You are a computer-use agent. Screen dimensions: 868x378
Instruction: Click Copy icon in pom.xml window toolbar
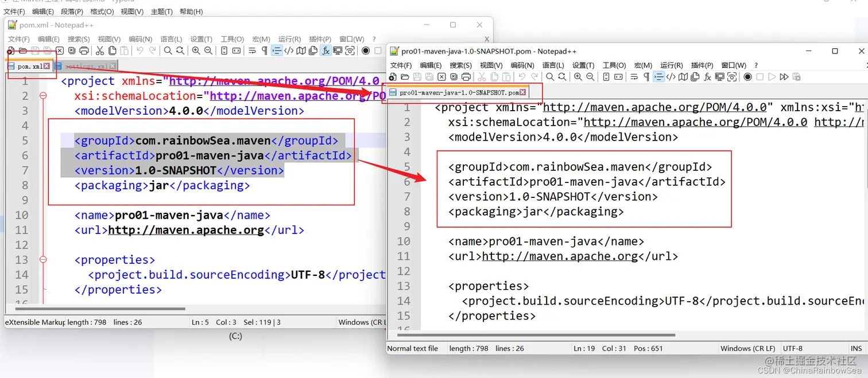(x=112, y=51)
